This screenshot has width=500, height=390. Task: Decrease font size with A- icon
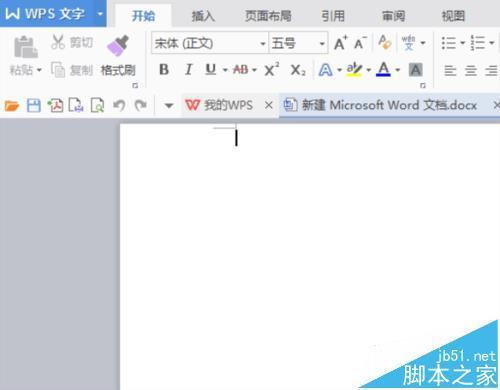coord(360,43)
